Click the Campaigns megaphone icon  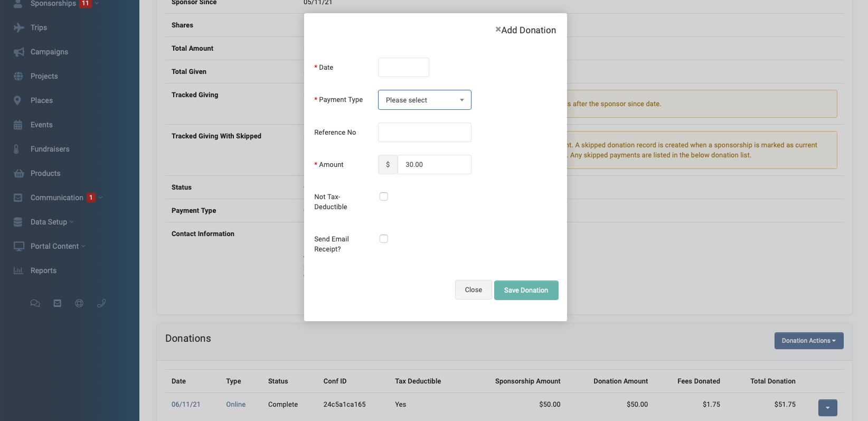(x=18, y=52)
